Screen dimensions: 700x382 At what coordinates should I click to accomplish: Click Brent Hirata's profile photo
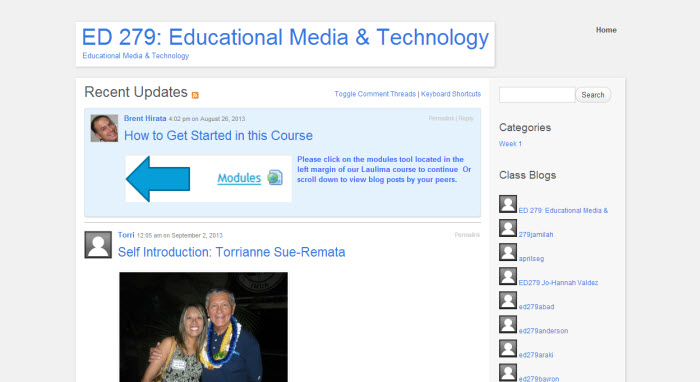(104, 128)
